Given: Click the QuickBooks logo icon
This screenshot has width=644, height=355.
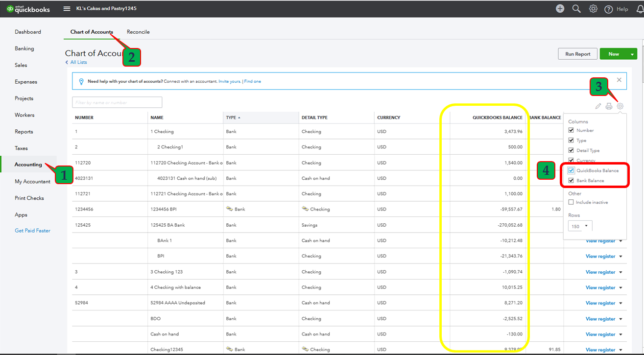Looking at the screenshot, I should click(10, 9).
